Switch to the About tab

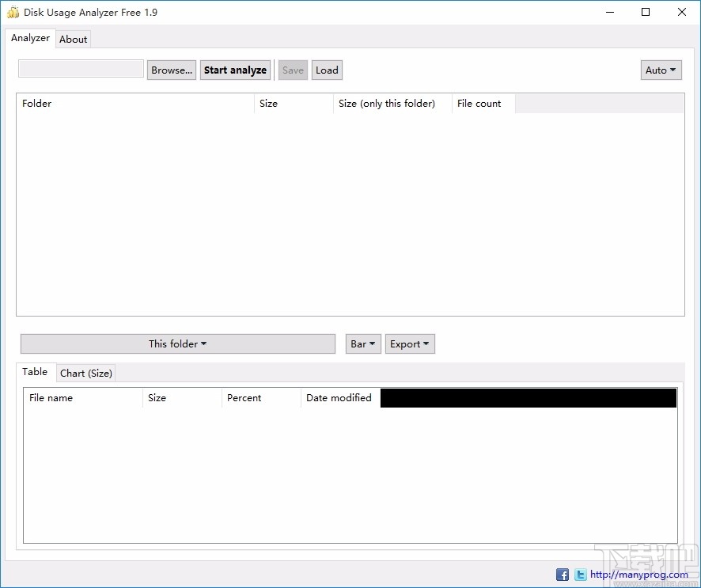tap(73, 38)
